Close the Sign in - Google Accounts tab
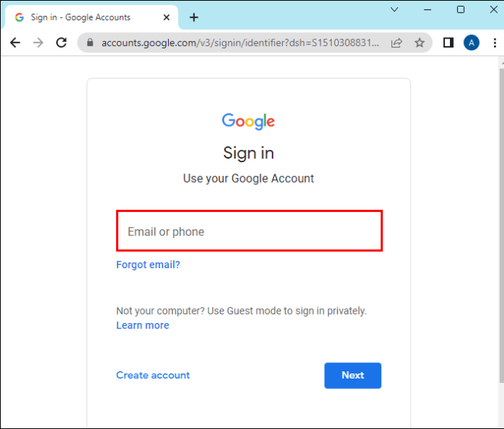Image resolution: width=504 pixels, height=429 pixels. [x=166, y=18]
